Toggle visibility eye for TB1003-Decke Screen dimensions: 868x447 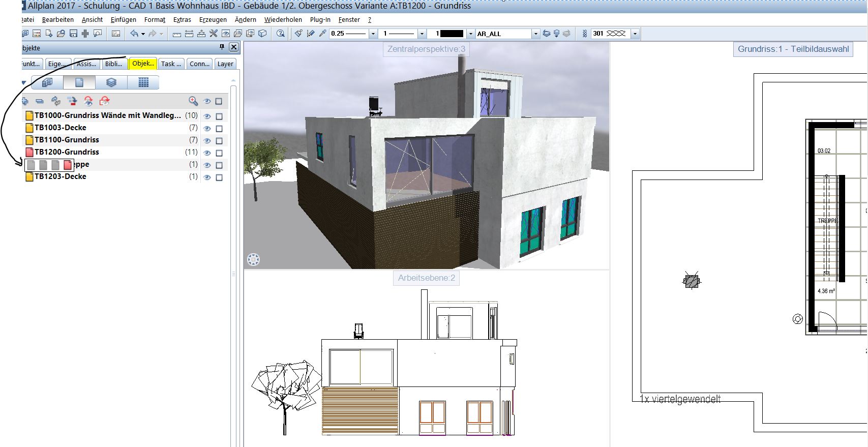tap(207, 128)
